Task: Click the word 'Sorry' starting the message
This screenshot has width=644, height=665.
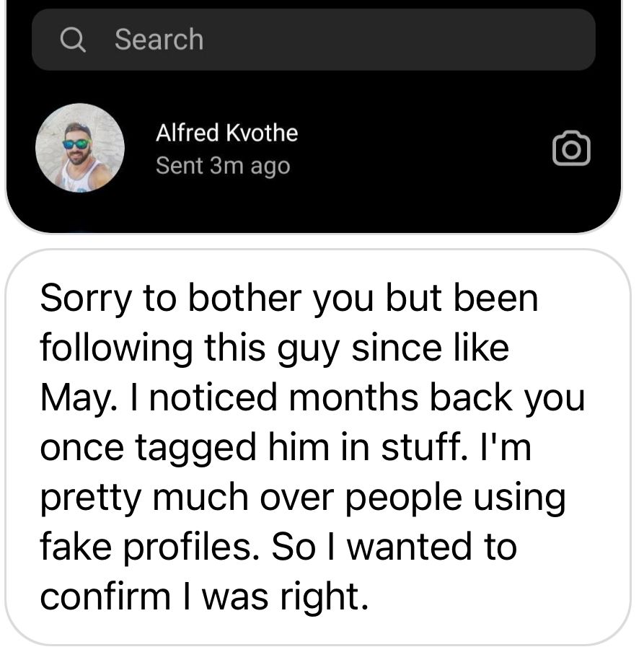Action: (x=86, y=299)
